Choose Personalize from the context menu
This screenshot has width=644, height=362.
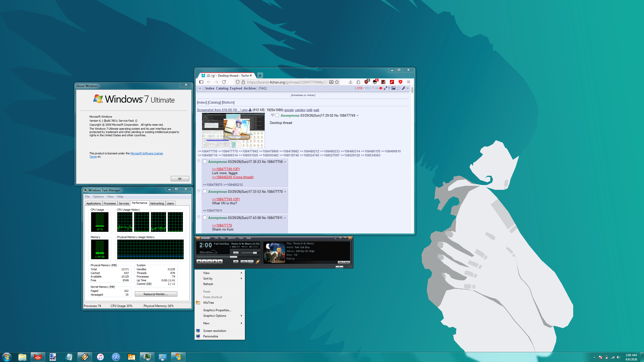point(211,336)
